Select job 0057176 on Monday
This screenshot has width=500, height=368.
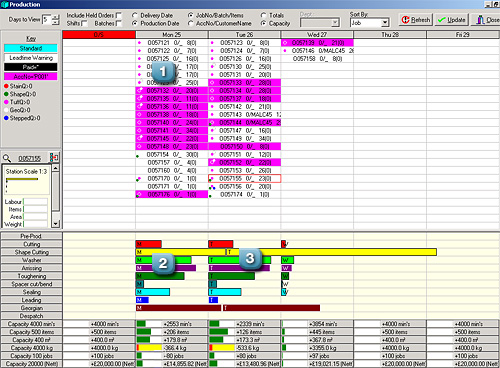172,195
